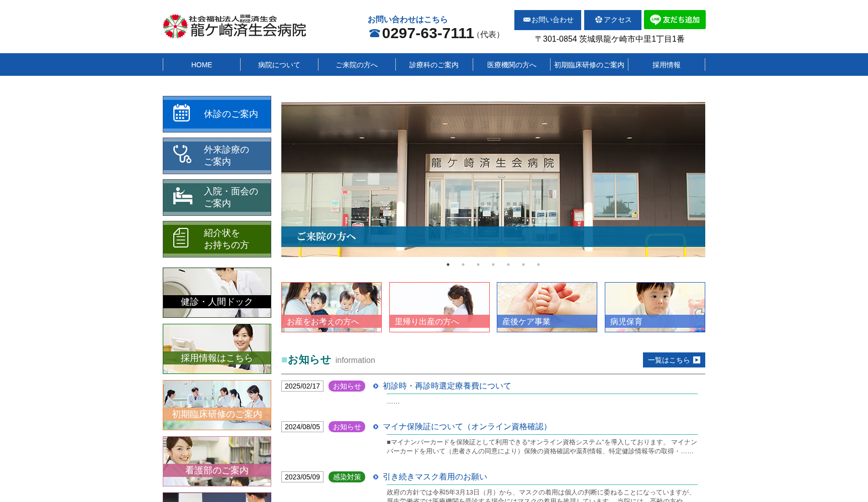The width and height of the screenshot is (868, 502).
Task: Click the arrow icon on 一覧はこちら button
Action: pyautogui.click(x=697, y=360)
